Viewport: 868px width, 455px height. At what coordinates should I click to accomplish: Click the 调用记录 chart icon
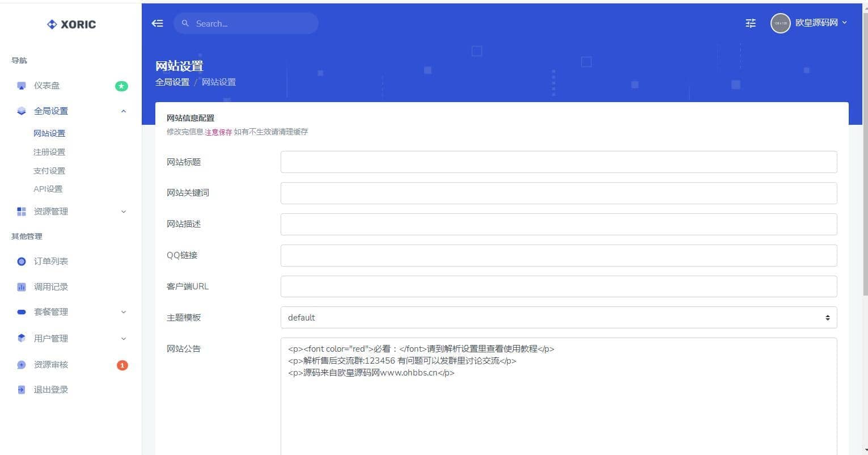[x=22, y=287]
